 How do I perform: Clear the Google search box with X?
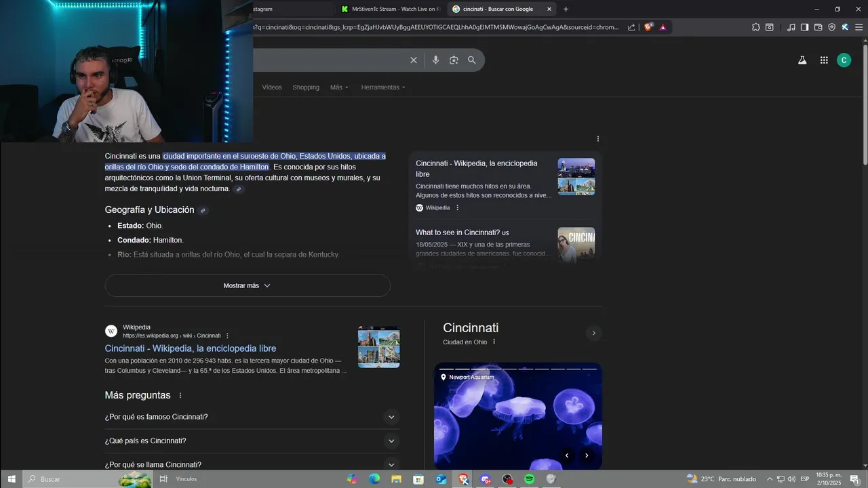[x=414, y=60]
